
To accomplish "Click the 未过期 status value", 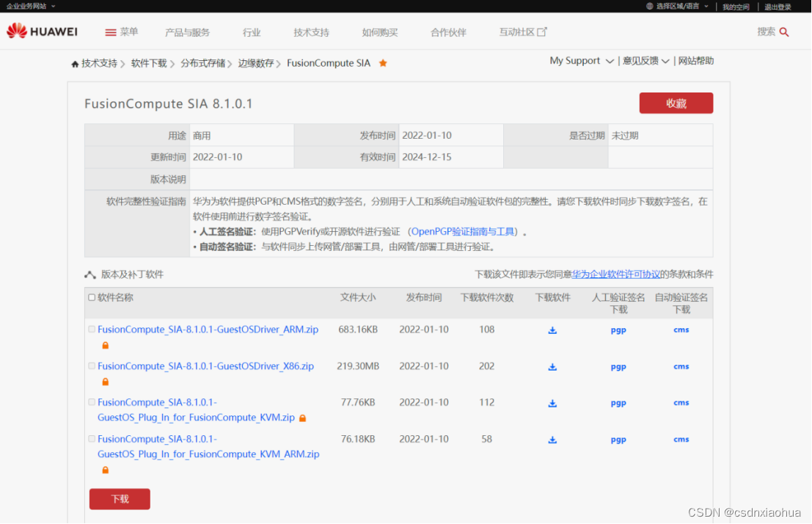I will click(624, 136).
